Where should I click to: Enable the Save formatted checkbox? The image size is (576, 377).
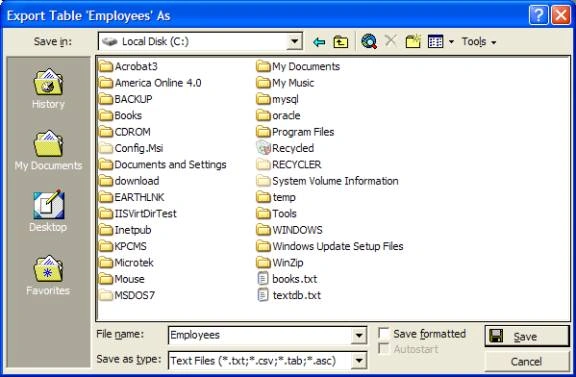pyautogui.click(x=384, y=333)
